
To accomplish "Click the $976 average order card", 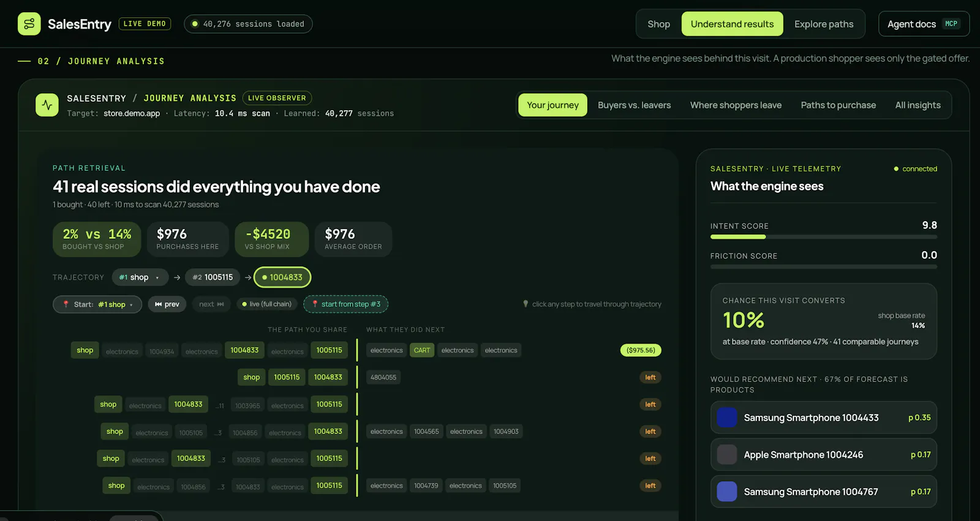I will 353,239.
